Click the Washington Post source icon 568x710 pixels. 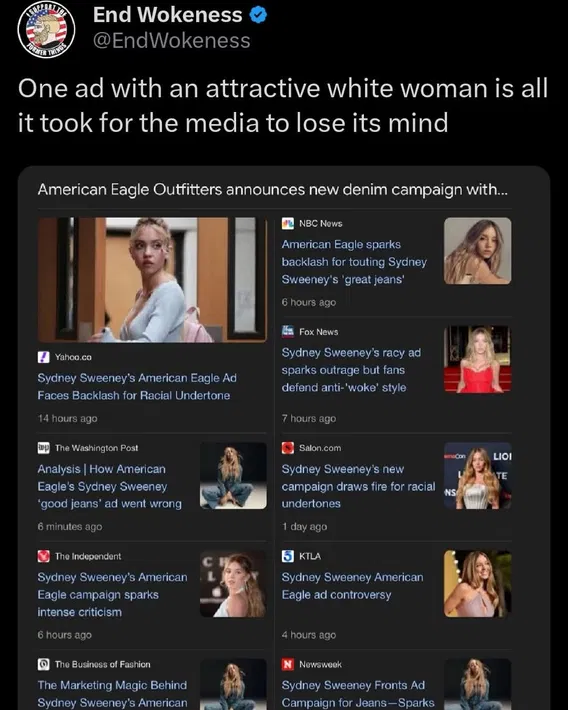pos(43,448)
